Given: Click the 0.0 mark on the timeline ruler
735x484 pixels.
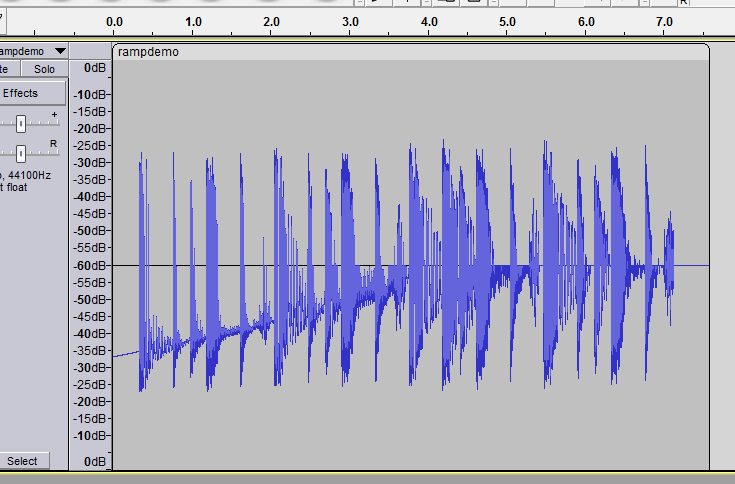Looking at the screenshot, I should pos(114,21).
